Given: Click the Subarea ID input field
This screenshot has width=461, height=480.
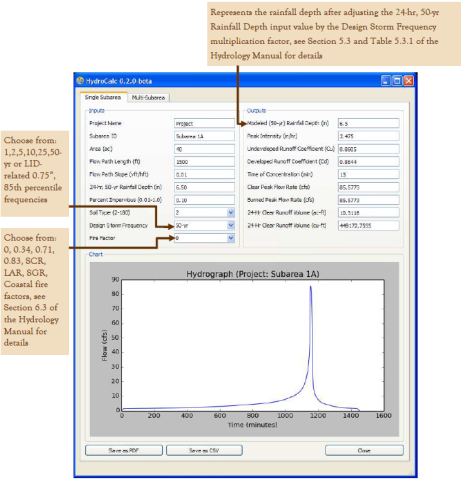Looking at the screenshot, I should point(204,136).
